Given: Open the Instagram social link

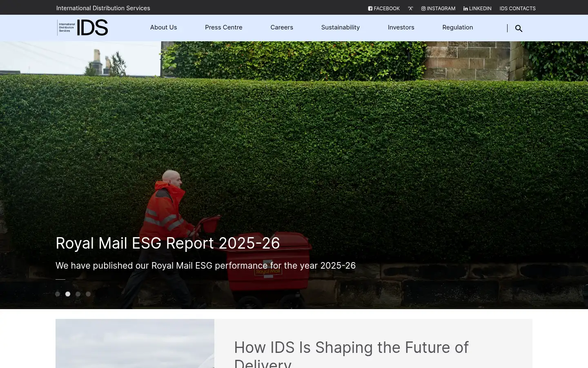Looking at the screenshot, I should pyautogui.click(x=438, y=8).
